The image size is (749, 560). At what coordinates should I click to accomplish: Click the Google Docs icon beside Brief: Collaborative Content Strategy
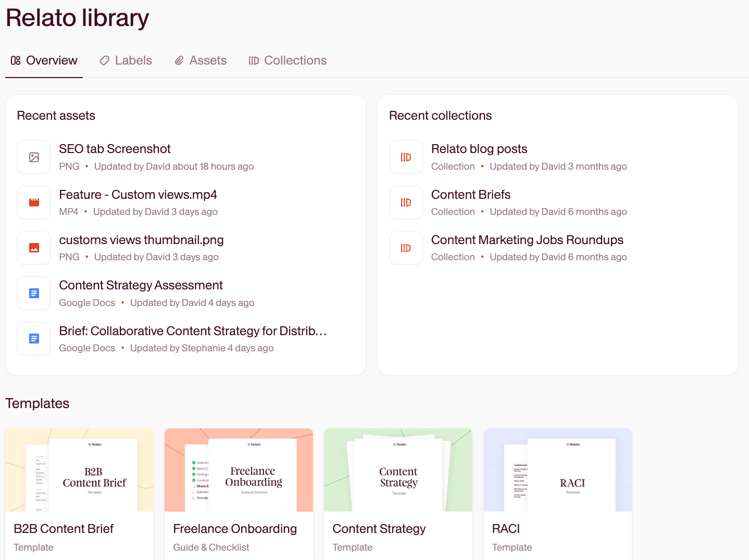[34, 339]
